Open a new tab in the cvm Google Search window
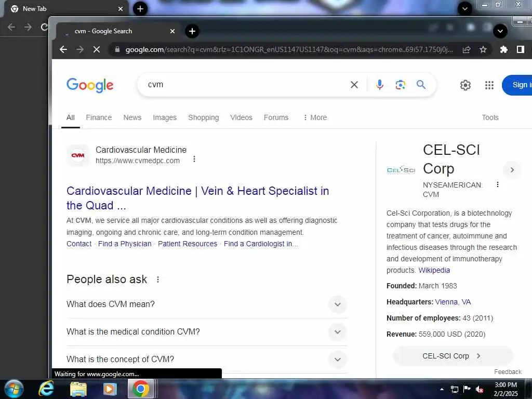This screenshot has width=532, height=399. tap(192, 31)
